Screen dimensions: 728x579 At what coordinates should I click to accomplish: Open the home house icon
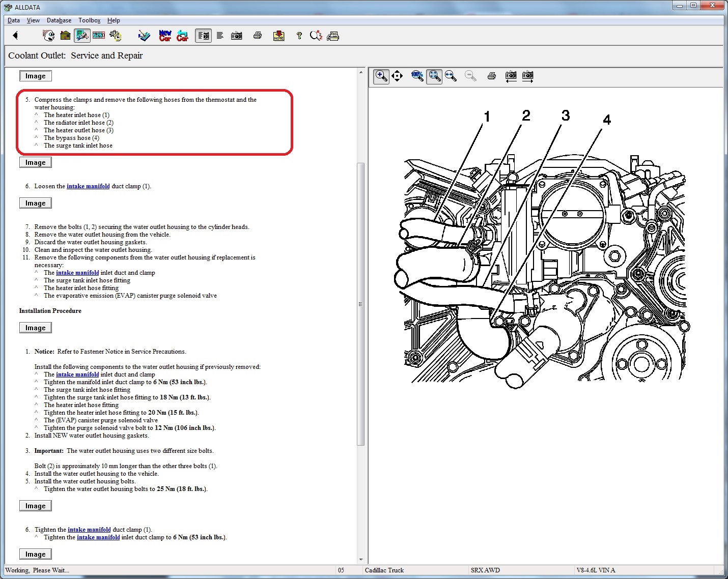(65, 36)
